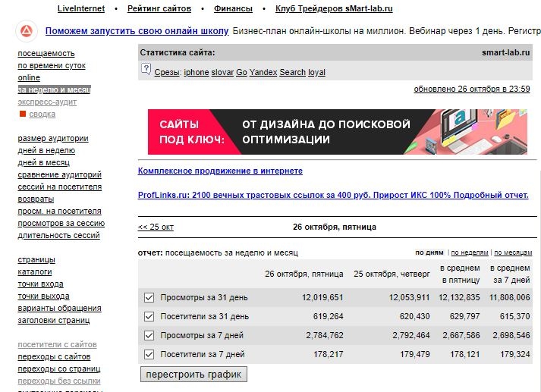Image resolution: width=541 pixels, height=392 pixels.
Task: Click обновлено 26 октября в 23:59 link
Action: click(x=472, y=89)
